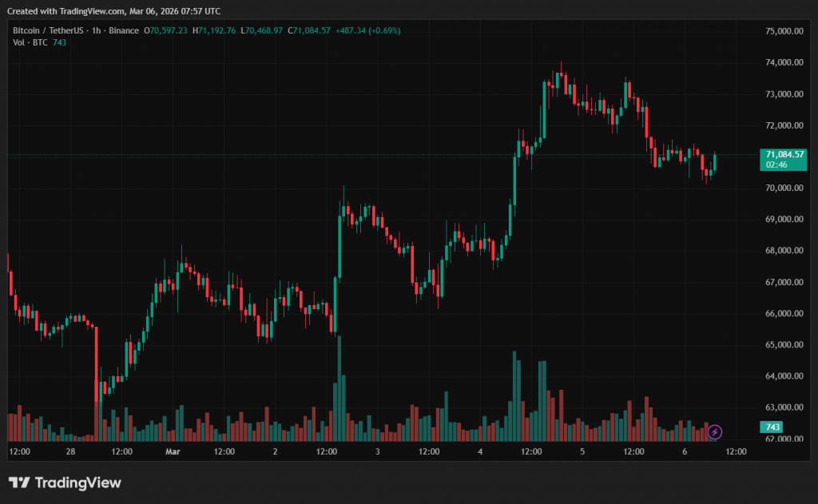Click the 65,000.00 price axis label

tap(783, 345)
